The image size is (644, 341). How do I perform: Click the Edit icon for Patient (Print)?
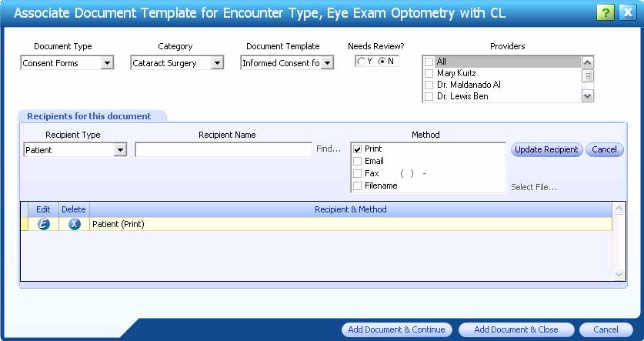[x=44, y=224]
